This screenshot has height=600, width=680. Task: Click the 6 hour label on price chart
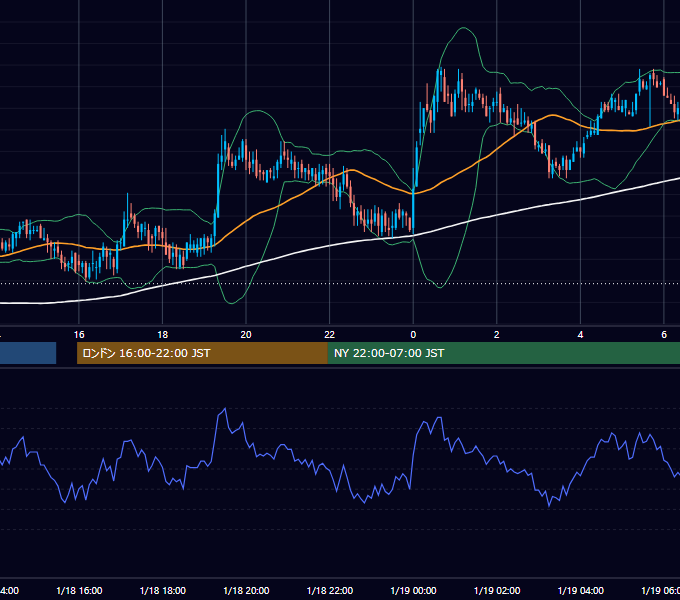click(664, 335)
